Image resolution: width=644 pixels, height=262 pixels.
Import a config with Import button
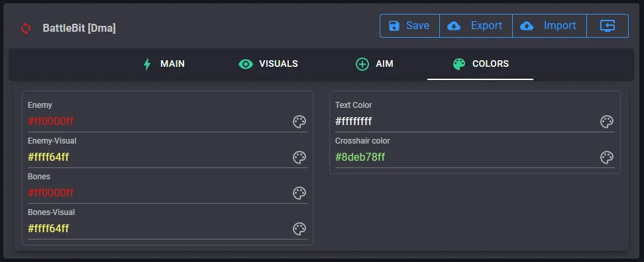click(549, 26)
